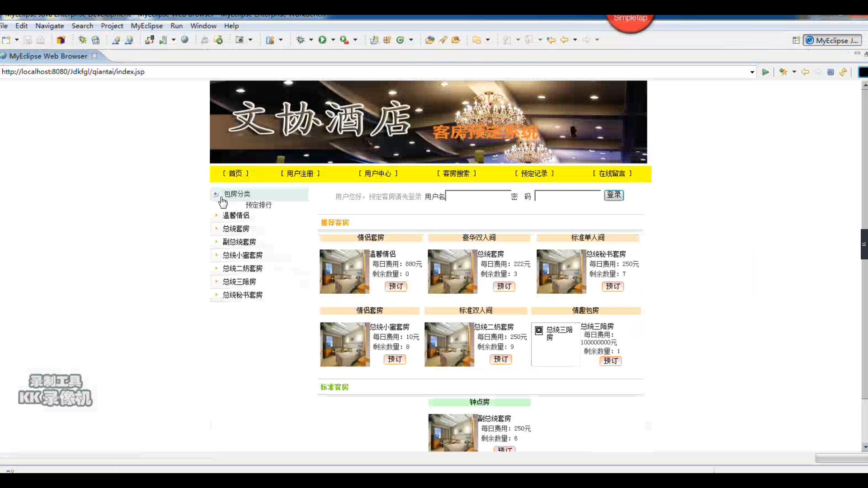Open the Debug dropdown arrow
The width and height of the screenshot is (868, 488).
(311, 40)
